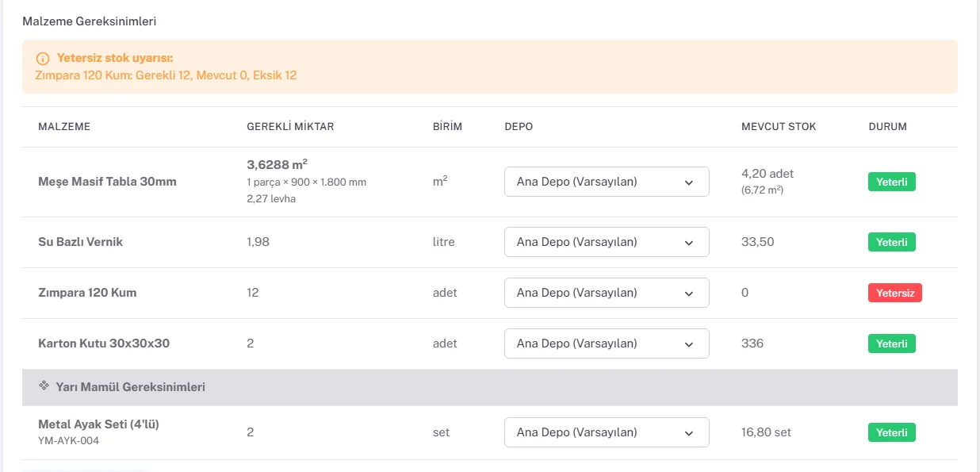
Task: Expand depot selector for Zımpara 120 Kum
Action: [x=607, y=293]
